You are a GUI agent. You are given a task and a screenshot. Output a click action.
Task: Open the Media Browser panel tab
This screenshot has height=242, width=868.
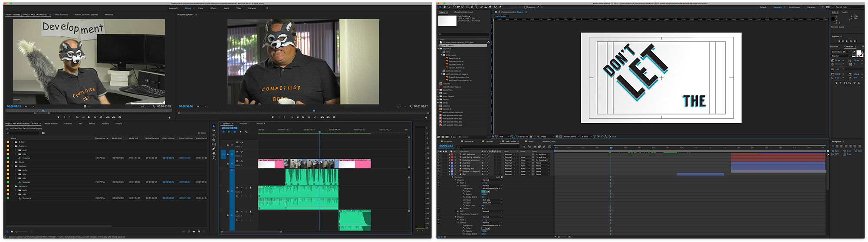[51, 124]
